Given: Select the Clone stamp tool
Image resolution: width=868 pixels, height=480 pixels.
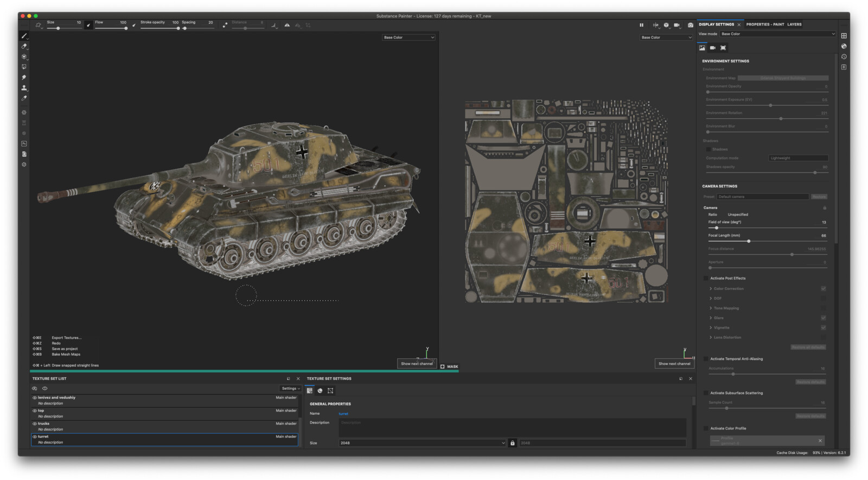Looking at the screenshot, I should click(24, 87).
